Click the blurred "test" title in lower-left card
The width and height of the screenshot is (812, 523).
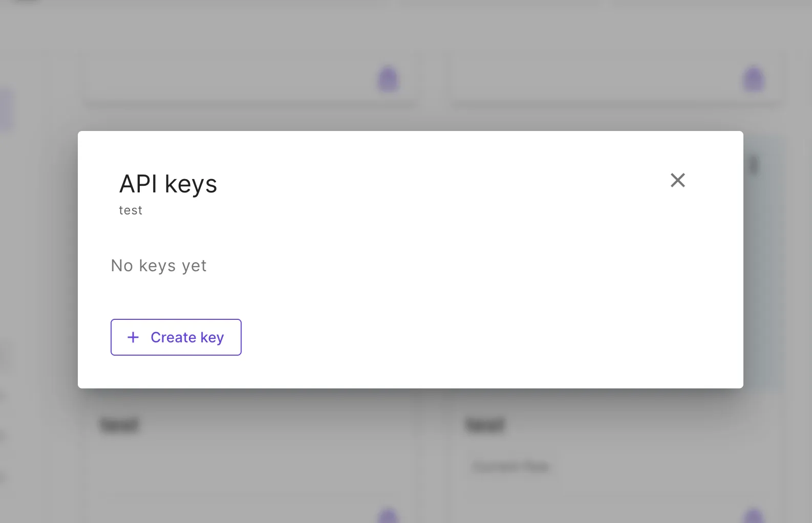pos(120,425)
